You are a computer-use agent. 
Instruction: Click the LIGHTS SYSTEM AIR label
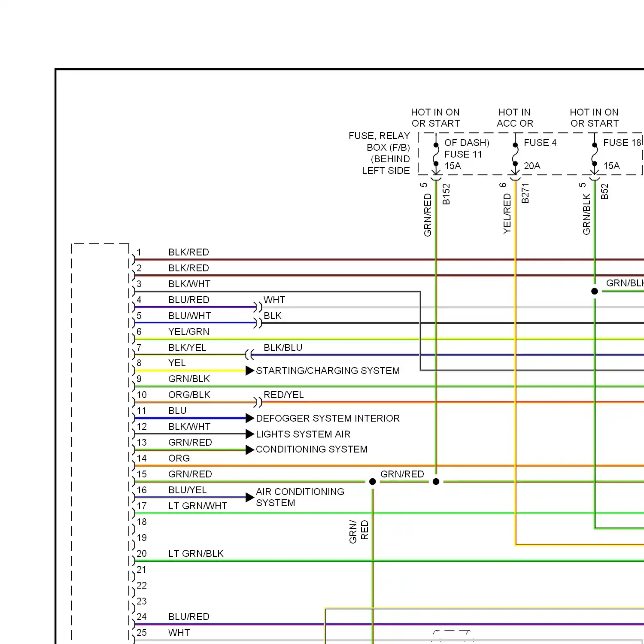pos(303,434)
